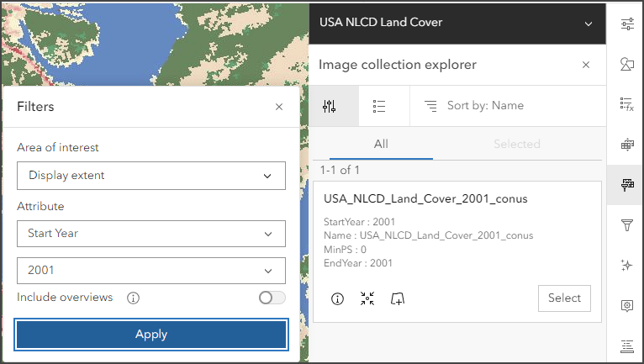Screen dimensions: 644x364
Task: Click the Include overviews info icon
Action: (x=133, y=298)
